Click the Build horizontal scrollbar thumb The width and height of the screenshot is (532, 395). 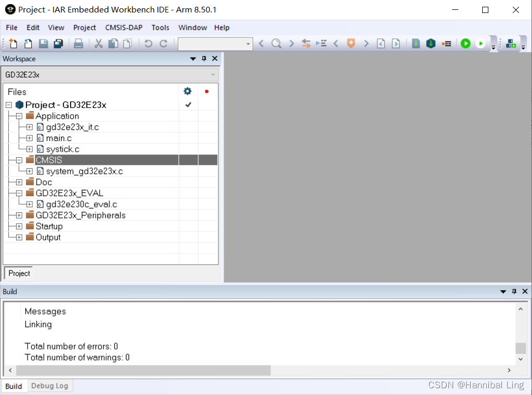click(x=143, y=370)
